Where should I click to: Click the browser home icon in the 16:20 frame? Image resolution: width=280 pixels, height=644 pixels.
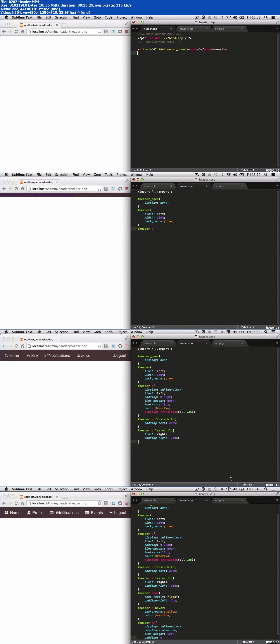[22, 189]
